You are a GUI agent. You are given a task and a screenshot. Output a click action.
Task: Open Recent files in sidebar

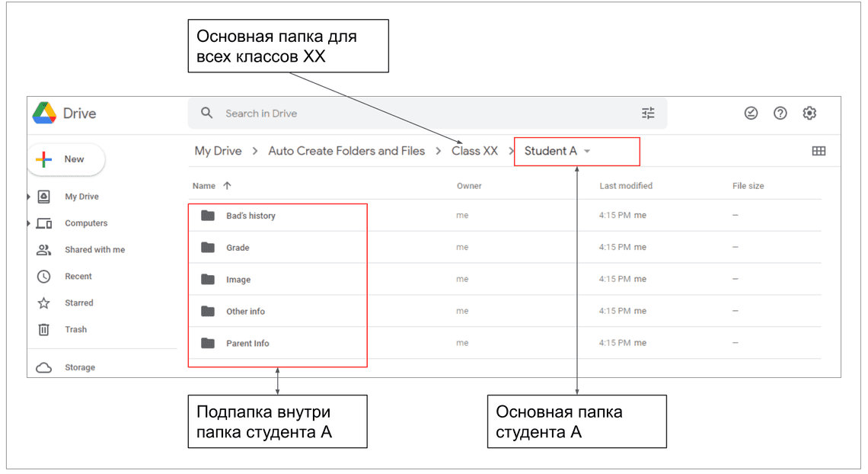[x=78, y=277]
